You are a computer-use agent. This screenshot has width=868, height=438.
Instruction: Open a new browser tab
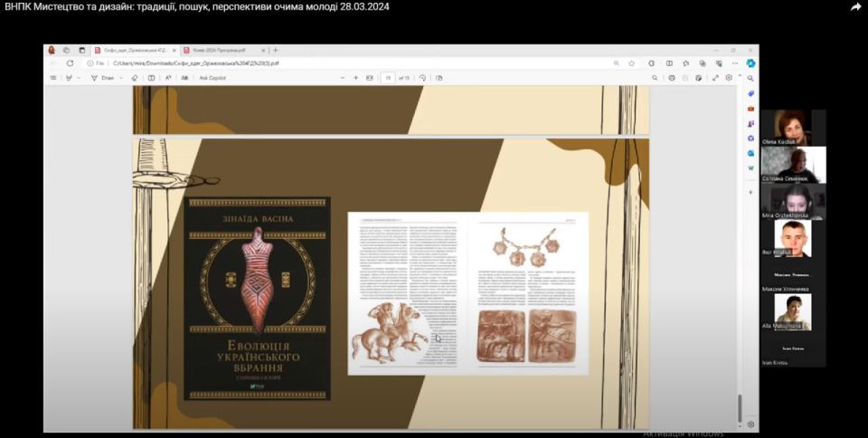coord(276,51)
